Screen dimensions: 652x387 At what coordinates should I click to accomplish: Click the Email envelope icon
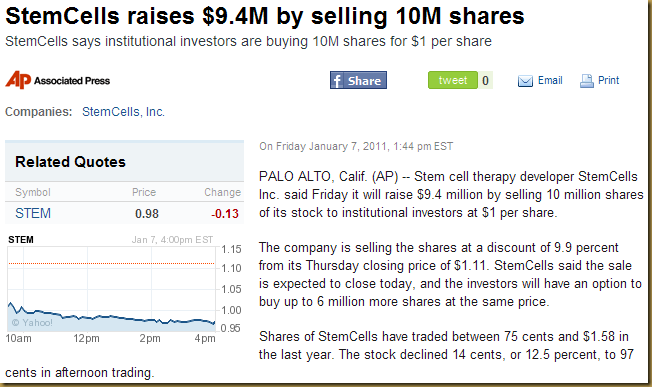[x=525, y=81]
